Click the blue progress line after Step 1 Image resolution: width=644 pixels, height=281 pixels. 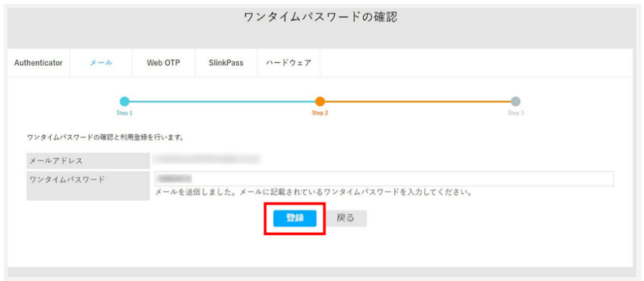point(222,102)
